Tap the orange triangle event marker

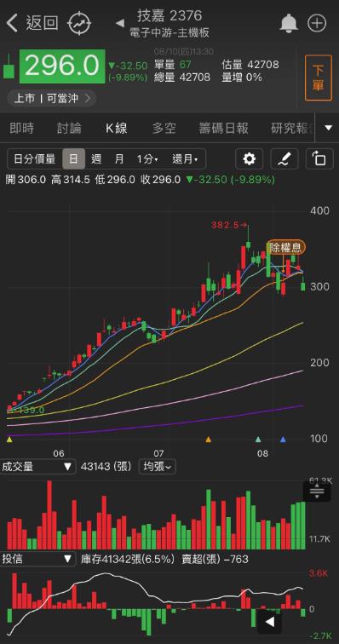click(209, 440)
